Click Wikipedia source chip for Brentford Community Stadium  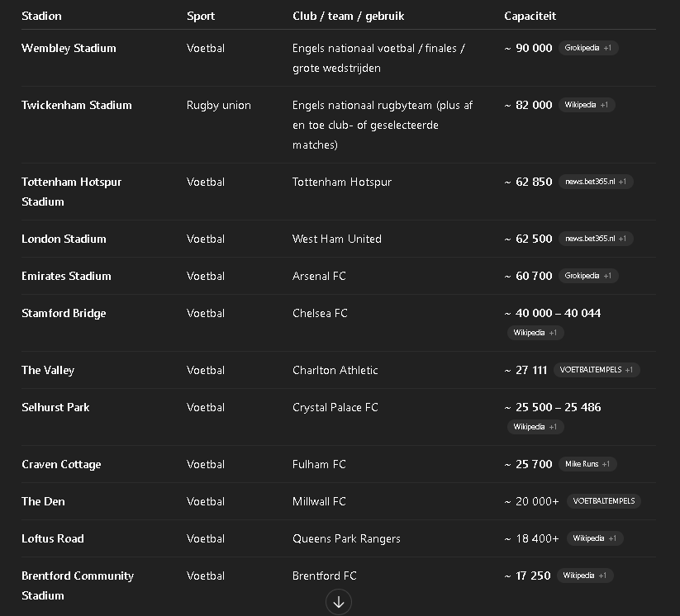(585, 576)
